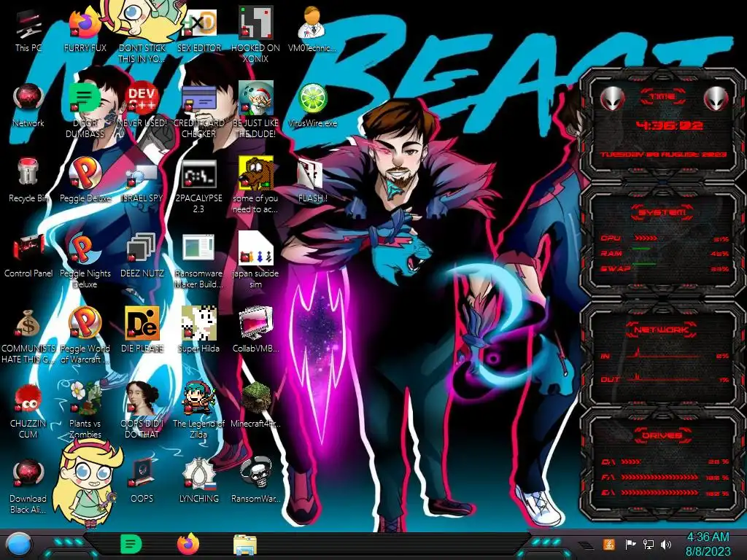Open the RansomWar skull icon
Viewport: 747px width, 560px height.
pos(255,472)
